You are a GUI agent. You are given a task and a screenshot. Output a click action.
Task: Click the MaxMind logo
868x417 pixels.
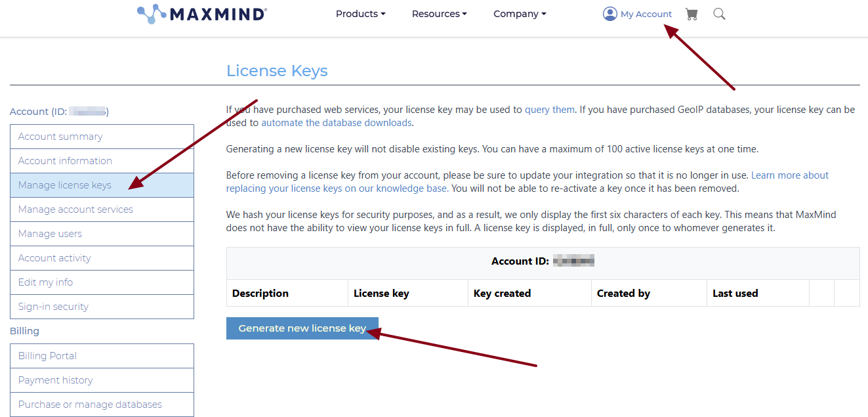pyautogui.click(x=202, y=14)
